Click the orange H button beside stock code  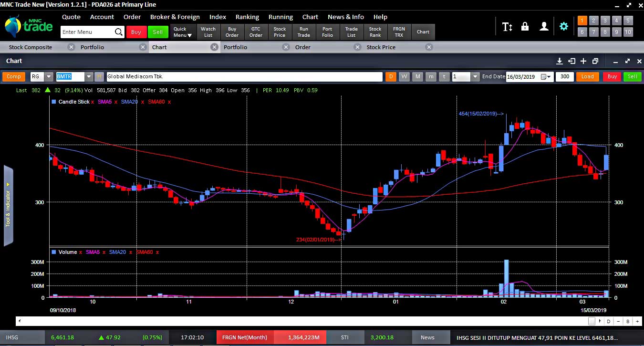(x=99, y=77)
